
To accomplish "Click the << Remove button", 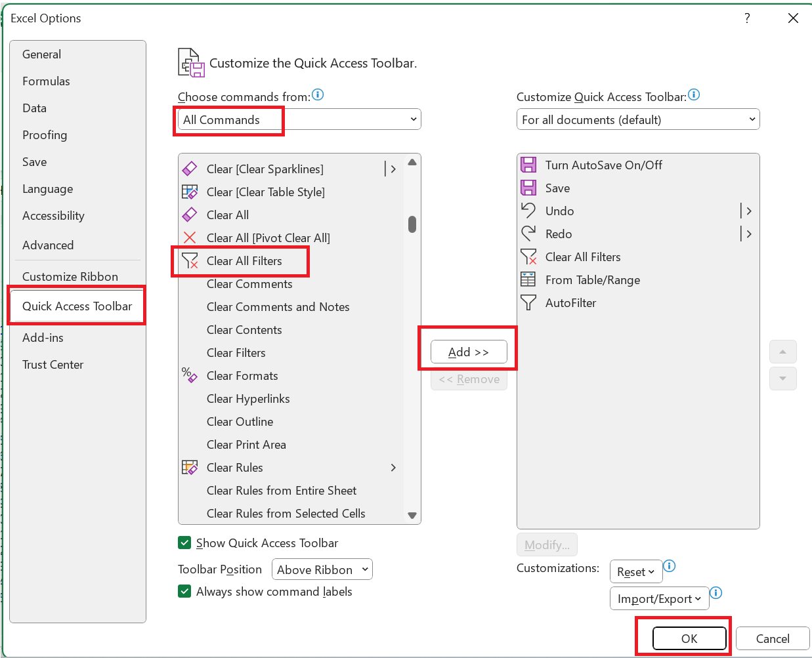I will (469, 379).
